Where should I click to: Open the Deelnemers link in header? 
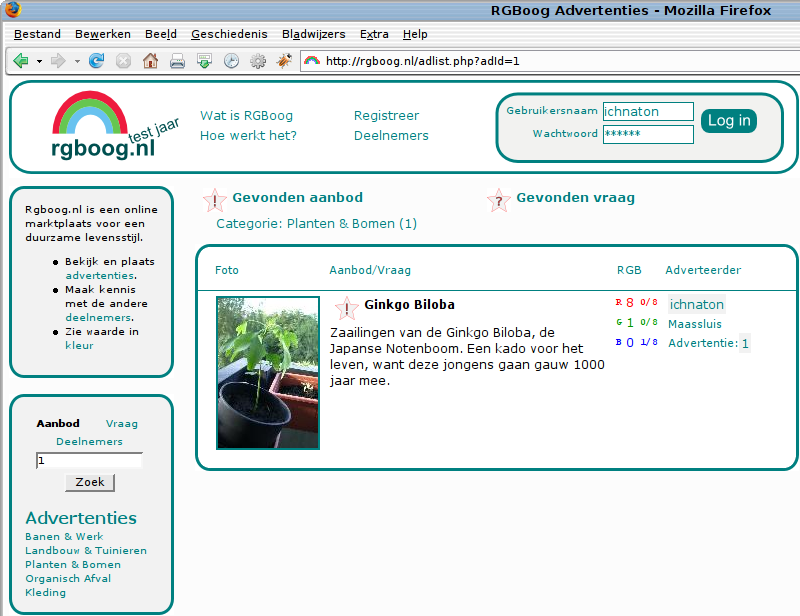tap(391, 135)
